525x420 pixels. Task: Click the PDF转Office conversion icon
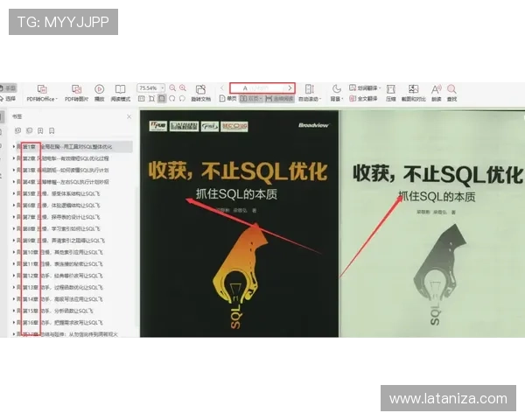pos(42,89)
